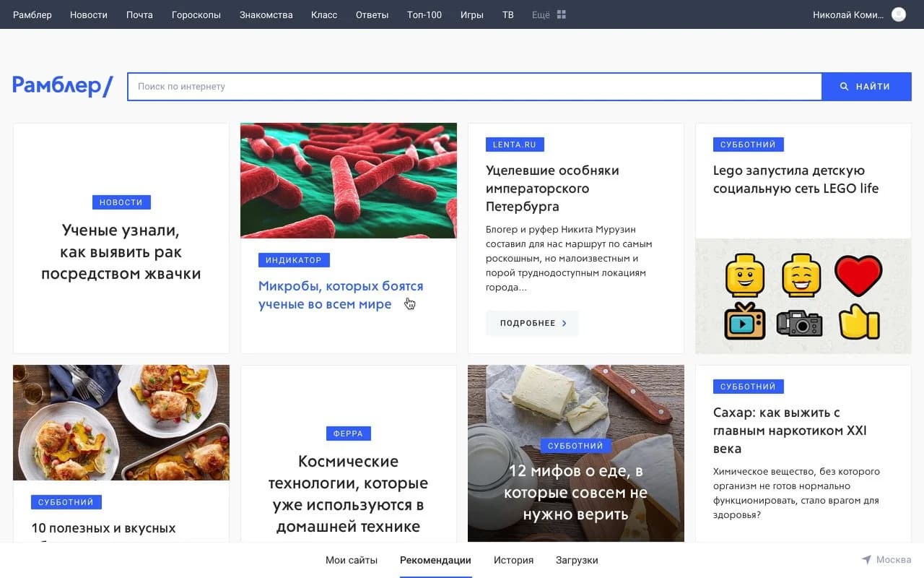Open '12 мифов о еде' article headline
Image resolution: width=924 pixels, height=578 pixels.
point(576,493)
